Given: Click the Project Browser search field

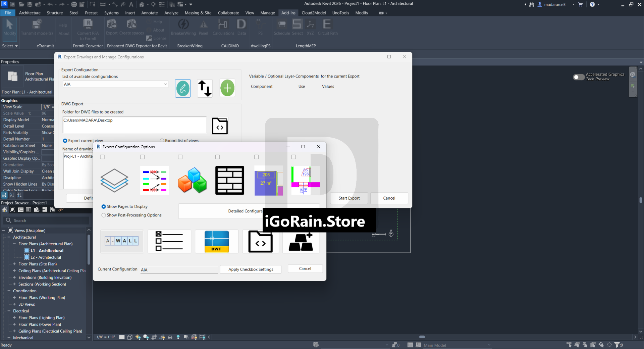Looking at the screenshot, I should tap(47, 220).
